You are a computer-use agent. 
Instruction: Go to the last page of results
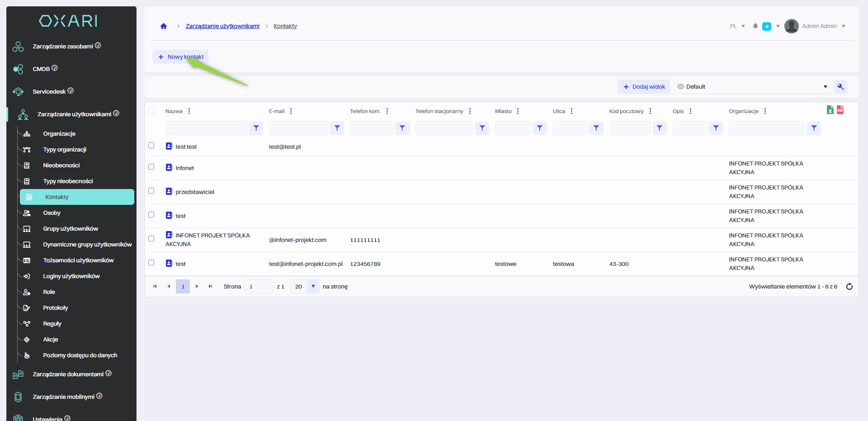click(x=210, y=287)
